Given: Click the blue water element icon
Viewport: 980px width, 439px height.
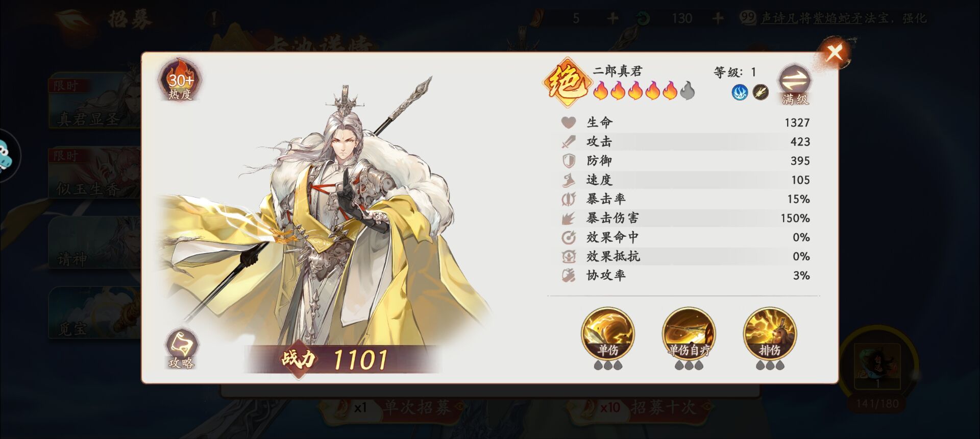Looking at the screenshot, I should 740,92.
